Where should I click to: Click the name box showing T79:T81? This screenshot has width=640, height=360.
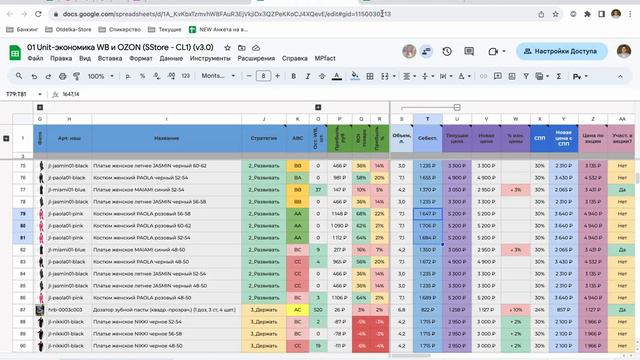[x=24, y=94]
